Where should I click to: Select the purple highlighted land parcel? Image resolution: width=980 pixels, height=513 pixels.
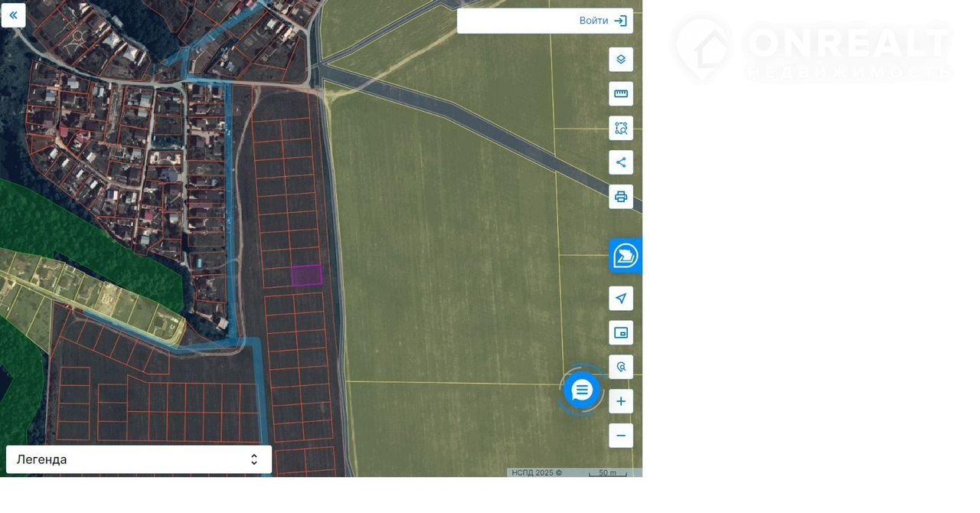point(307,275)
